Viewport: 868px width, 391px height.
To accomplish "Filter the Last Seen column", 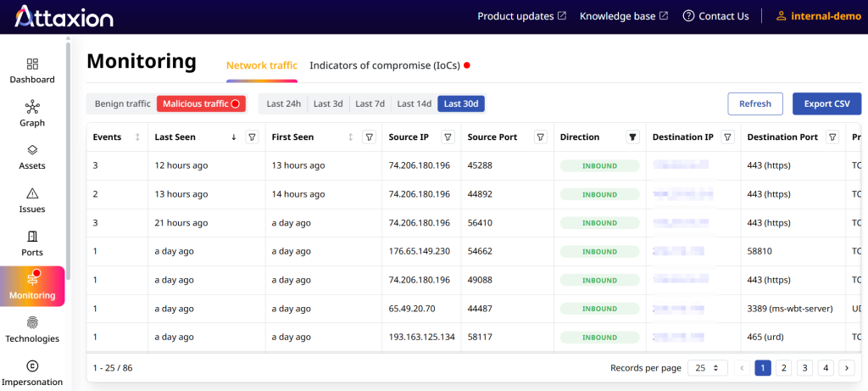I will 252,137.
